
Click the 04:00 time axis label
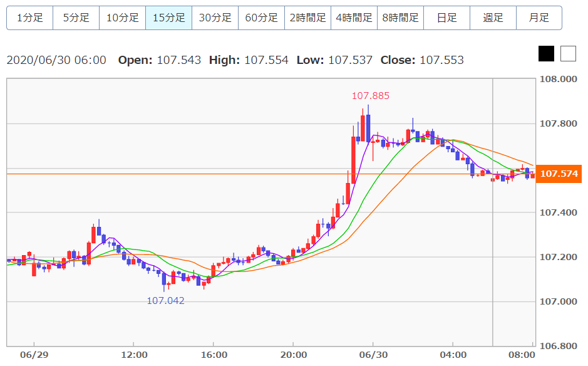coord(453,355)
